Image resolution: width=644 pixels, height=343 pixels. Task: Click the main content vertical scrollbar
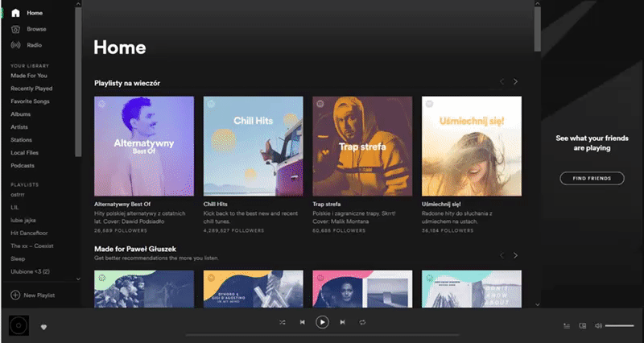(537, 30)
